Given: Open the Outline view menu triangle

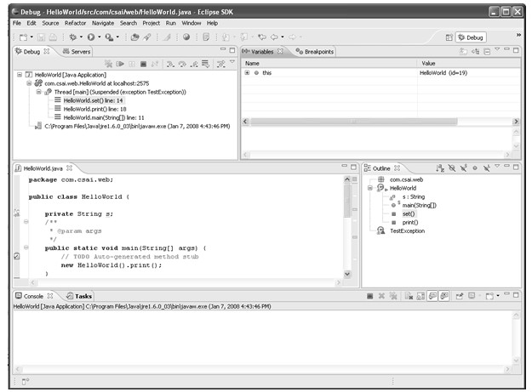Looking at the screenshot, I should [497, 166].
